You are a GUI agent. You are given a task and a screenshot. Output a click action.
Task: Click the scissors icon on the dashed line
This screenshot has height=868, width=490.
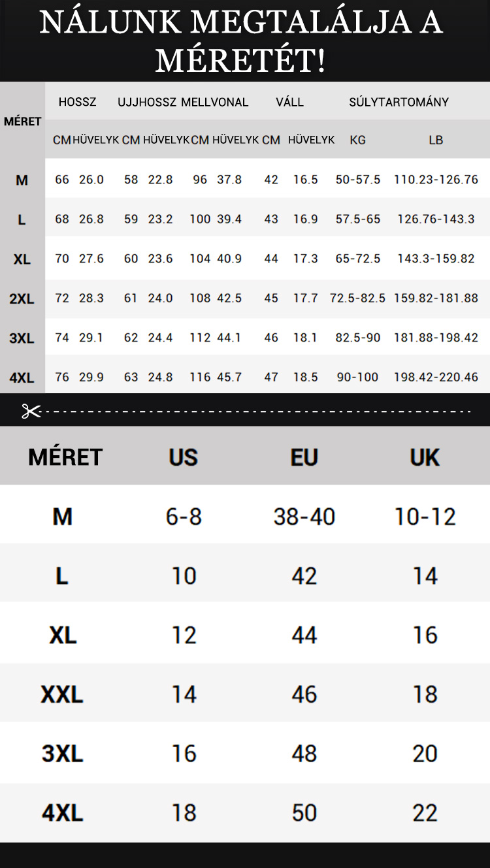tap(31, 411)
